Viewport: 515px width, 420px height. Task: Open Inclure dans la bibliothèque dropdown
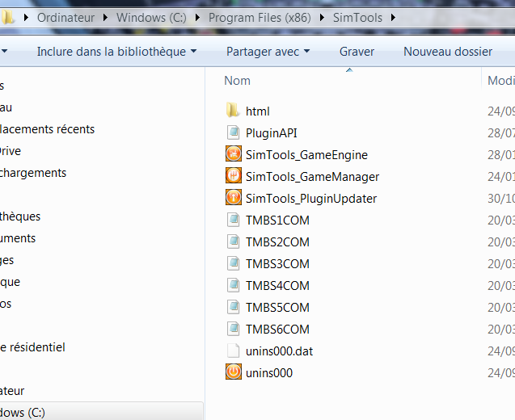tap(116, 52)
